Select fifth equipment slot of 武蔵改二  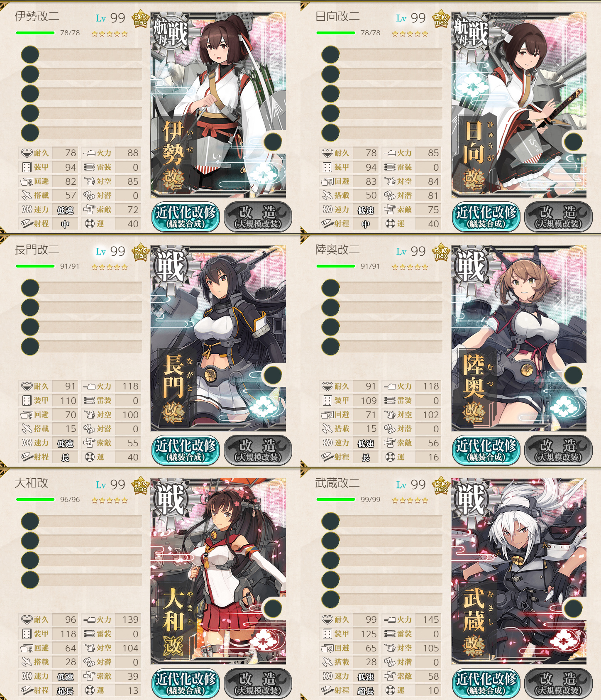coord(382,599)
